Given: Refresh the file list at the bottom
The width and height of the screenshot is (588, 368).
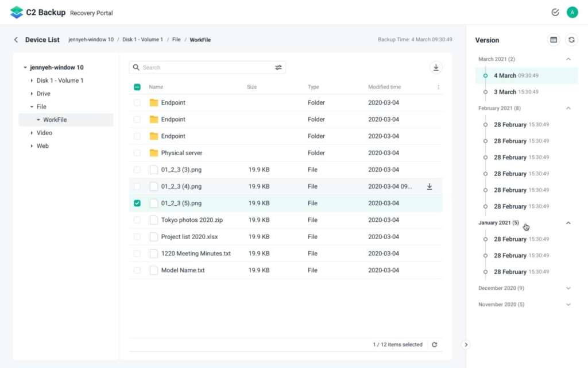Looking at the screenshot, I should pos(435,344).
